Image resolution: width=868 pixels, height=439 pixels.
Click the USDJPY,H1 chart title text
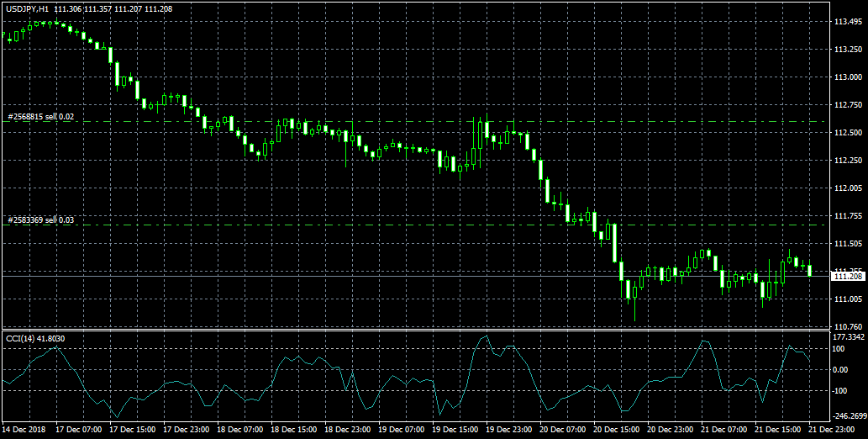(x=27, y=8)
